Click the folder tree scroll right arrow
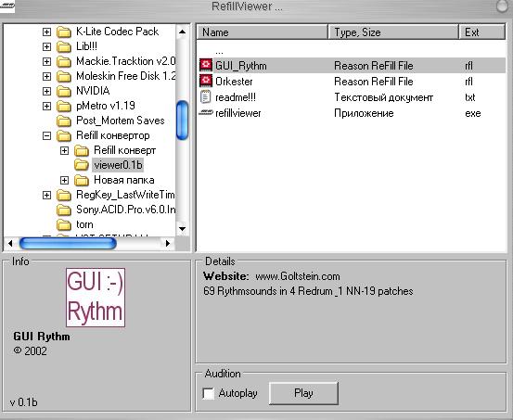The height and width of the screenshot is (420, 513). [168, 243]
